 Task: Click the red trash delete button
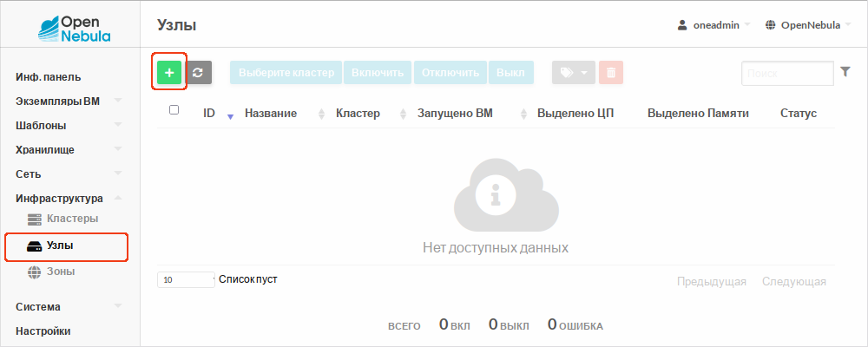tap(610, 73)
